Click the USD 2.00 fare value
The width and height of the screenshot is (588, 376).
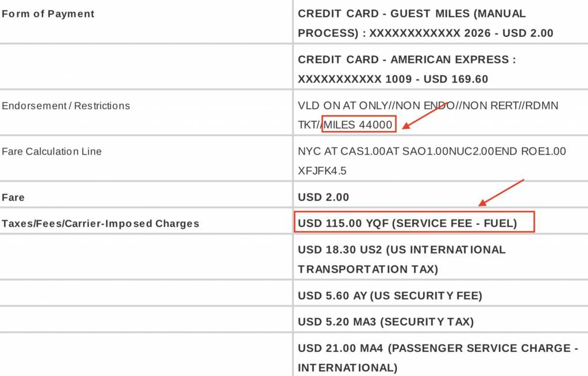pyautogui.click(x=323, y=197)
